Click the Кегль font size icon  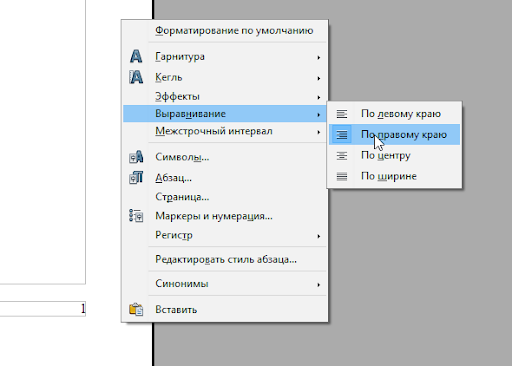tap(136, 77)
